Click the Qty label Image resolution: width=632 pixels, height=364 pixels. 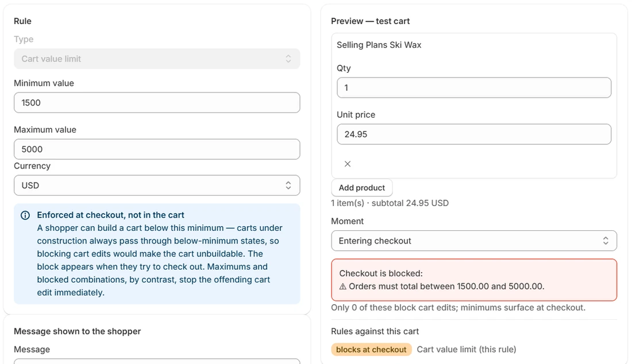click(344, 68)
